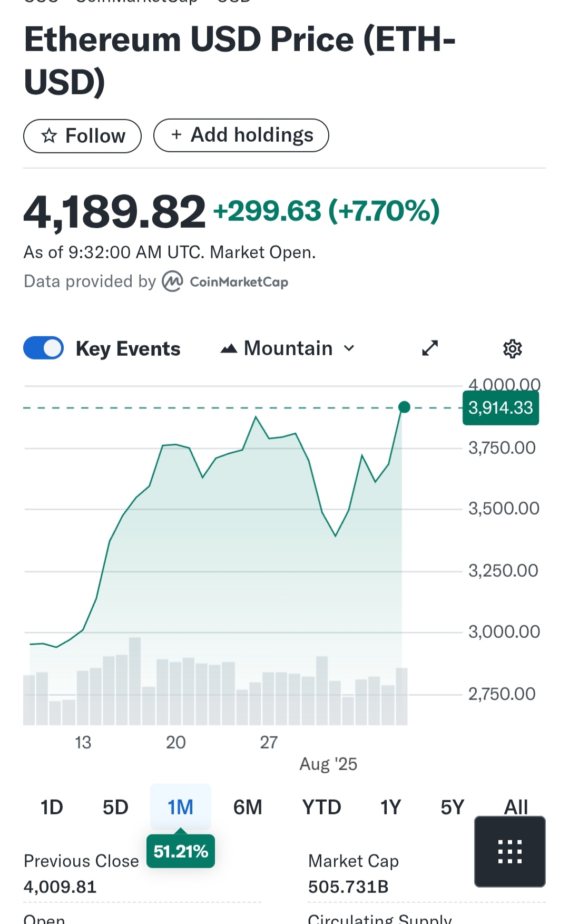
Task: Click the 3,750.00 axis label
Action: pos(502,448)
